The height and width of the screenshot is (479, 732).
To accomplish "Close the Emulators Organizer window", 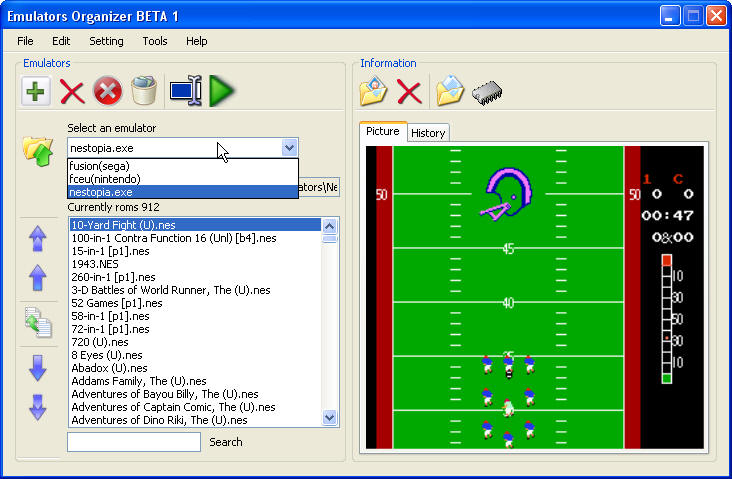I will point(716,16).
